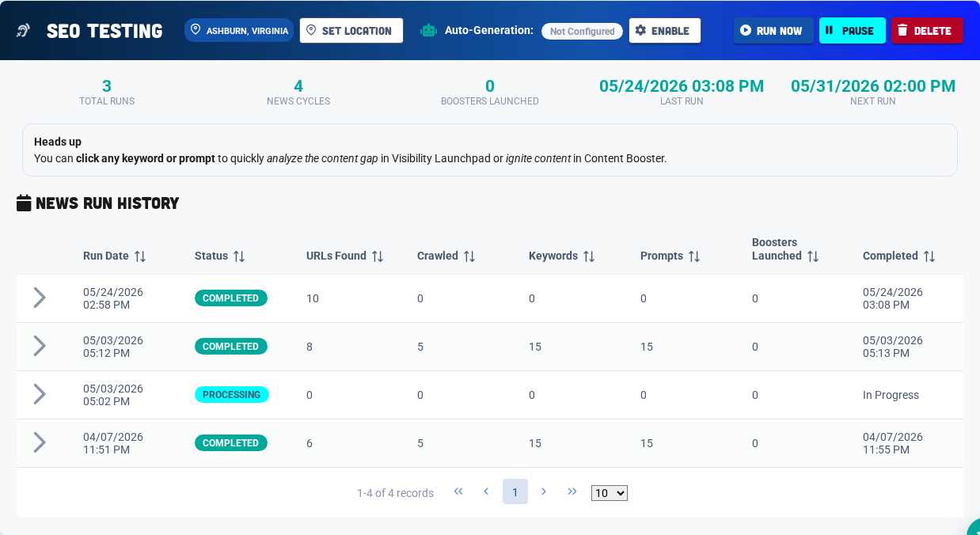Click the Processing status badge

click(x=232, y=394)
